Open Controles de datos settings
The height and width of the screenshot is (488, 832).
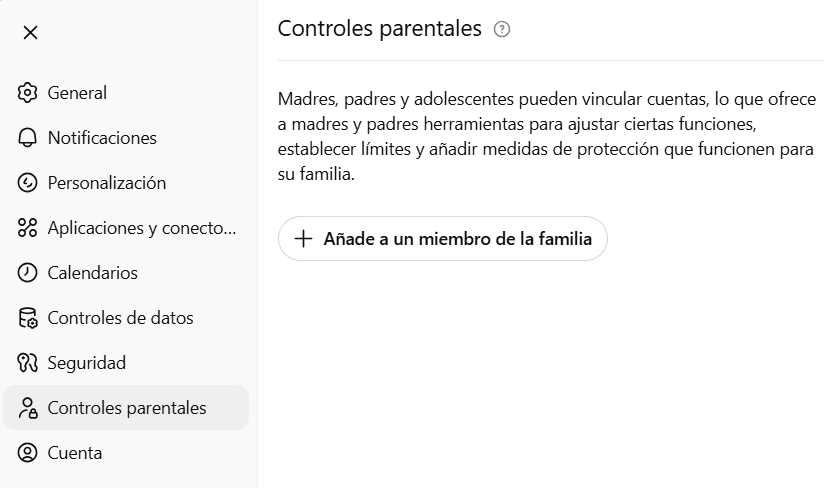[x=121, y=318]
